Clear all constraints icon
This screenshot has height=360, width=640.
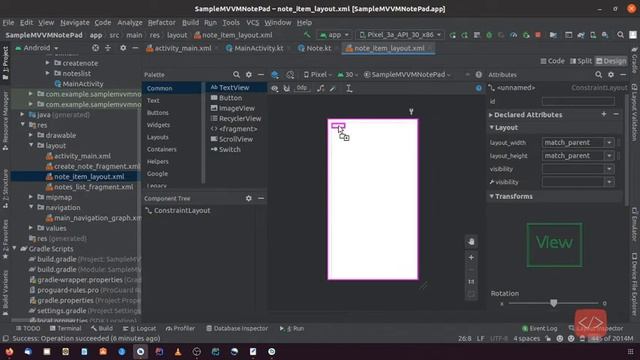(321, 88)
